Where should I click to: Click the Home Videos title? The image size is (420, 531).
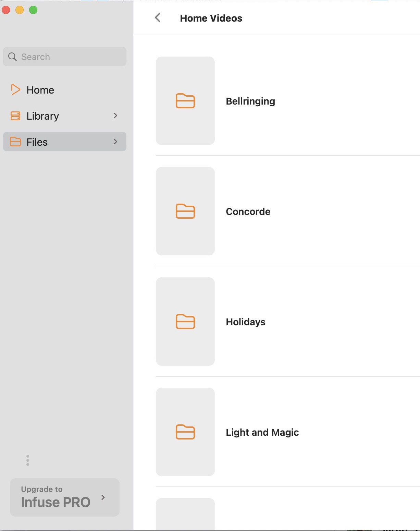pyautogui.click(x=211, y=18)
